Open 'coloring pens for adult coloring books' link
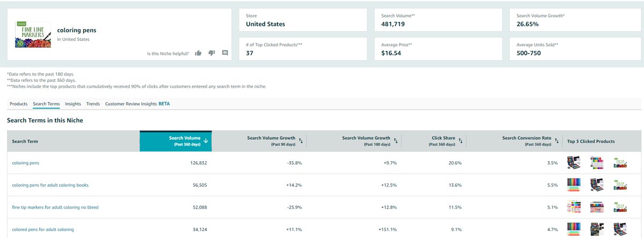This screenshot has width=644, height=238. pos(50,185)
